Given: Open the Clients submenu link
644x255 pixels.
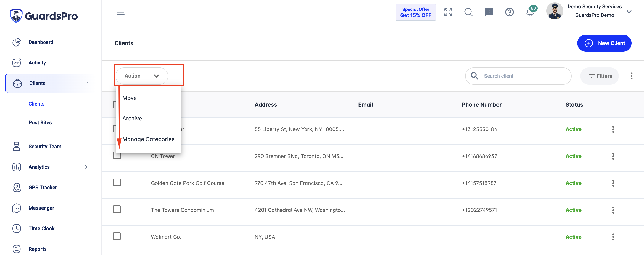Looking at the screenshot, I should 36,104.
